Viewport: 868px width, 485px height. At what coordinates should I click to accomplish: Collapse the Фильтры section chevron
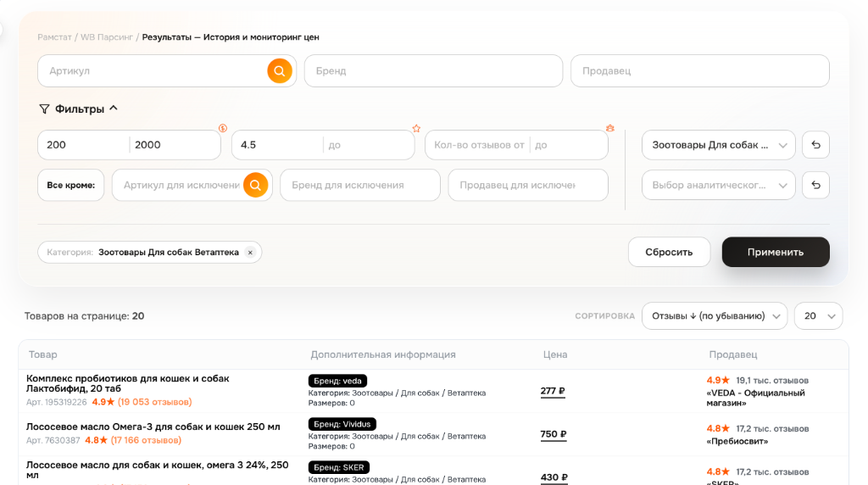(x=114, y=108)
